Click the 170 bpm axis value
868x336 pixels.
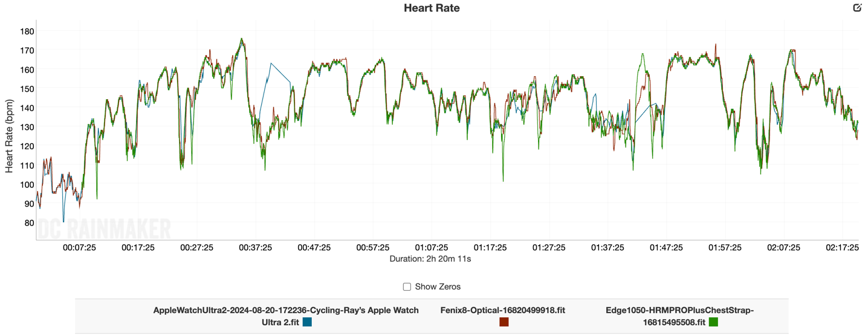tap(27, 50)
